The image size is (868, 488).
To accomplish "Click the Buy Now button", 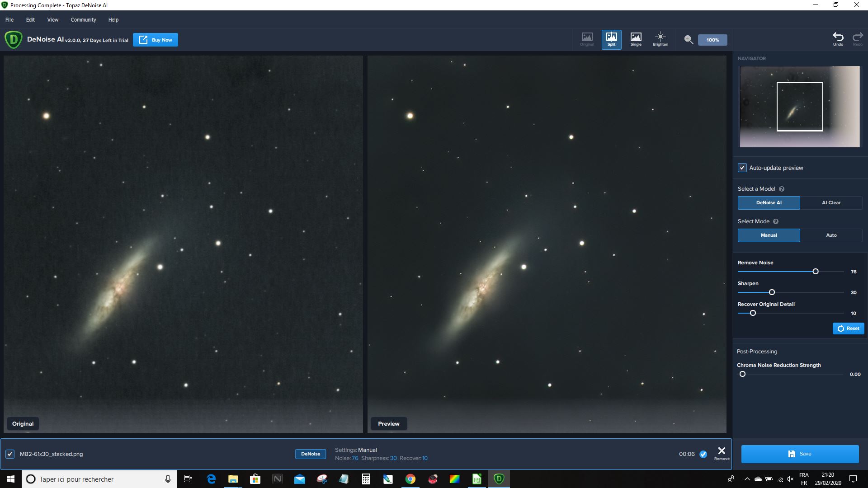I will tap(156, 40).
